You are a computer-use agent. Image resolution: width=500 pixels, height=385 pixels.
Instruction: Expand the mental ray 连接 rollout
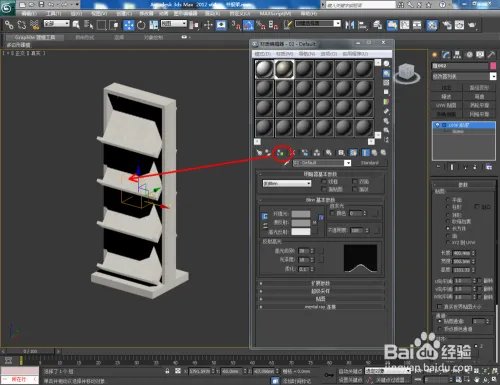pos(321,307)
